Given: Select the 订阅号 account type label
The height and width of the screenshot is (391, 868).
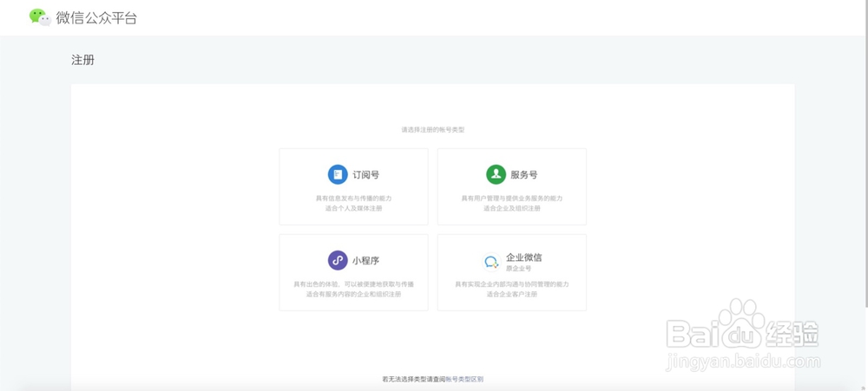Looking at the screenshot, I should pos(366,175).
